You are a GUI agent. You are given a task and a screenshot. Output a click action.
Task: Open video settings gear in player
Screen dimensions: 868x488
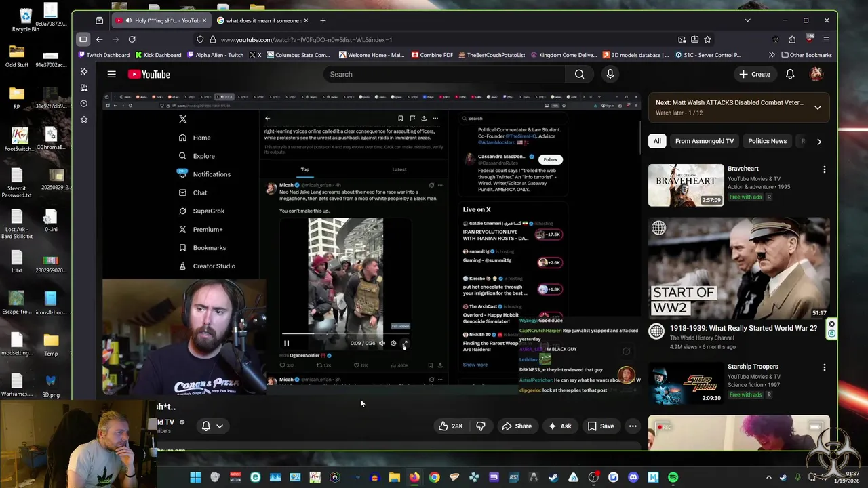tap(393, 344)
